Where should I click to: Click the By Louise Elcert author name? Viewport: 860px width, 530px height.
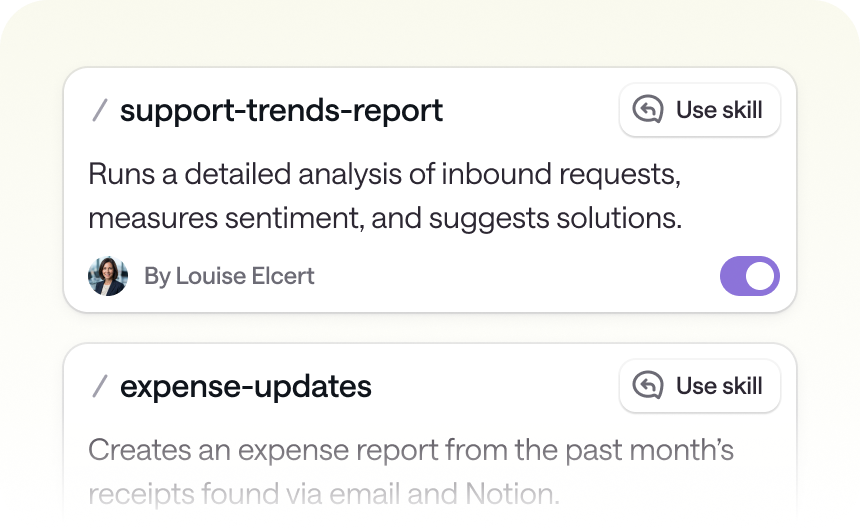[229, 276]
